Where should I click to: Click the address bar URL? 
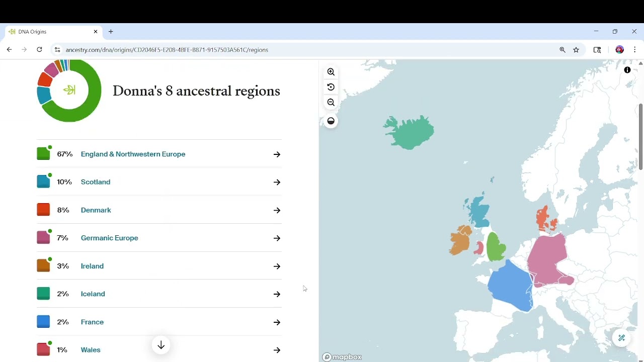pos(167,50)
